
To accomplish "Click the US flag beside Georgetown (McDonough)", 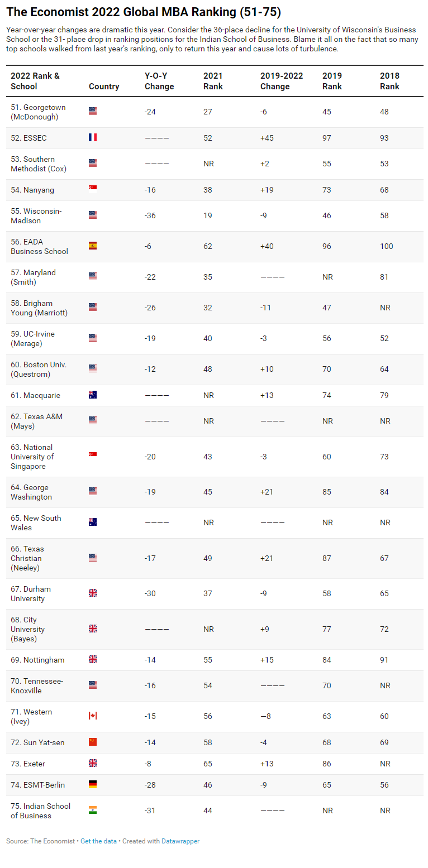I will [x=93, y=111].
